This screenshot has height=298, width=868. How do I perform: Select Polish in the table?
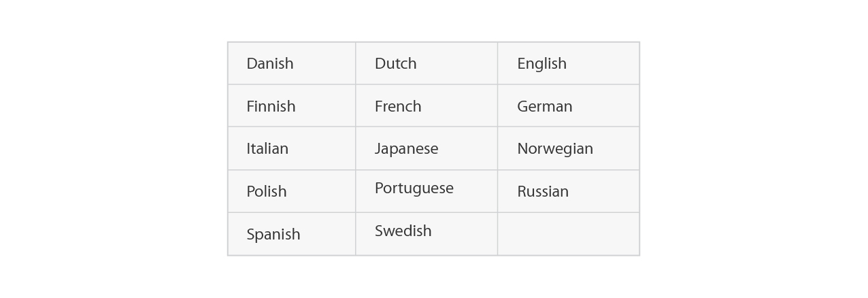(x=292, y=191)
